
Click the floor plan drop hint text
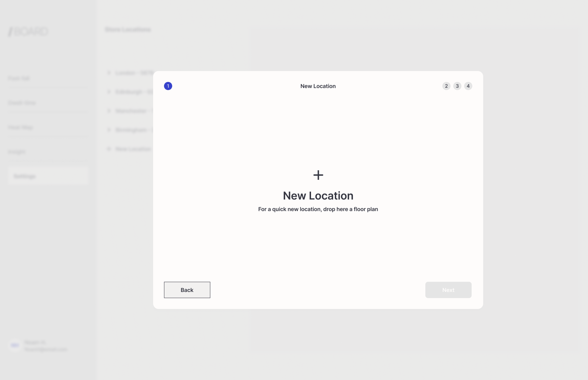pos(318,209)
